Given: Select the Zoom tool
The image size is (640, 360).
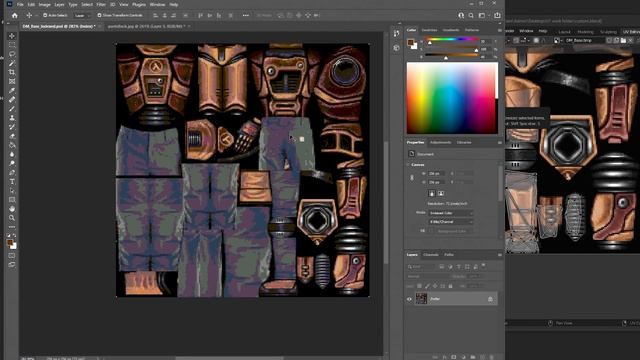Looking at the screenshot, I should [x=12, y=218].
